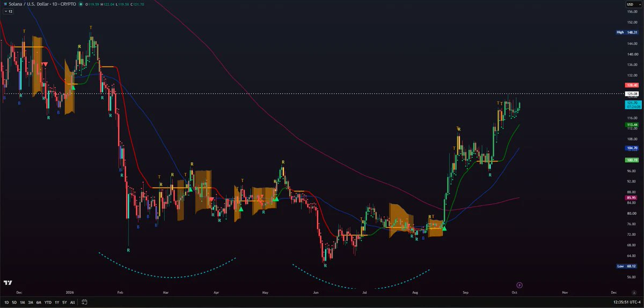Set range to 1D
The width and height of the screenshot is (644, 308).
(x=6, y=302)
